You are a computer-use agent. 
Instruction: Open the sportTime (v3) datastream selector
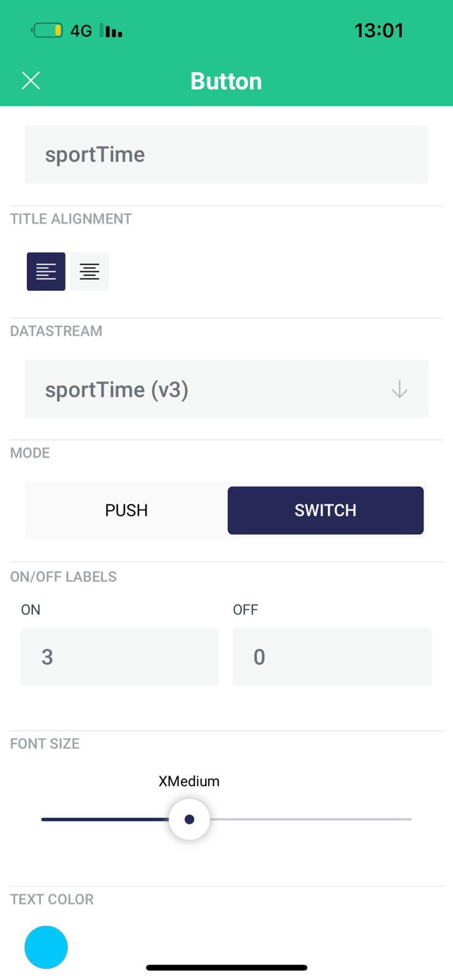pyautogui.click(x=226, y=388)
